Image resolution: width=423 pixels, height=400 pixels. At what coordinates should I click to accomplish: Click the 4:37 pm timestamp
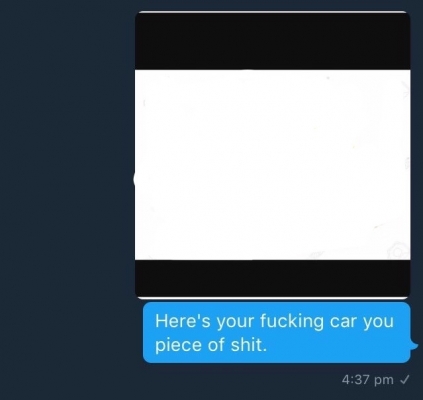point(367,379)
